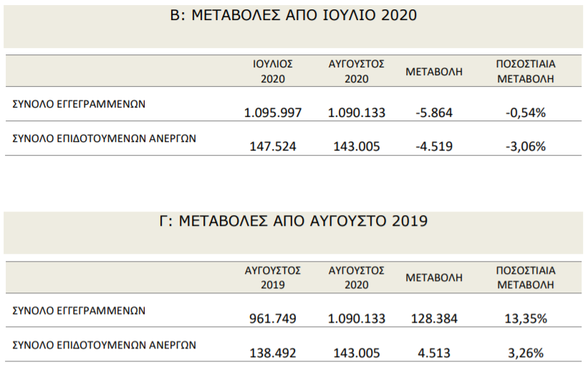Select the value 138.492

[x=273, y=353]
